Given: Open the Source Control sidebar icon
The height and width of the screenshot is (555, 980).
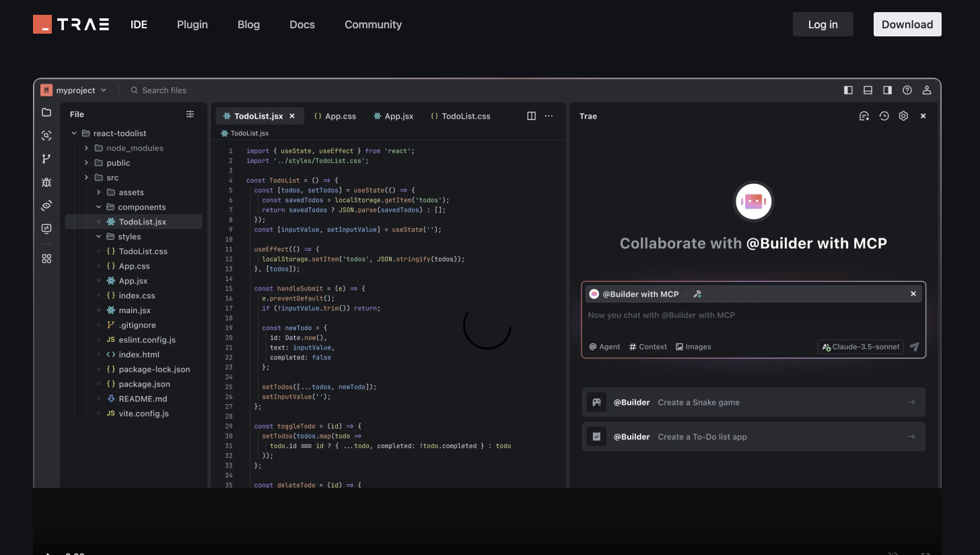Looking at the screenshot, I should click(46, 159).
